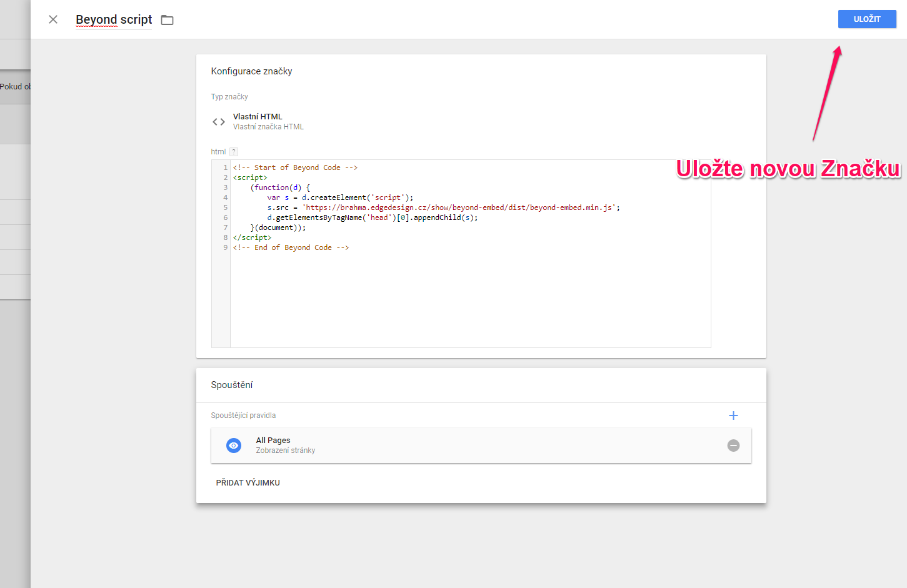Add a trigger with the plus icon
Viewport: 907px width, 588px height.
pyautogui.click(x=733, y=416)
